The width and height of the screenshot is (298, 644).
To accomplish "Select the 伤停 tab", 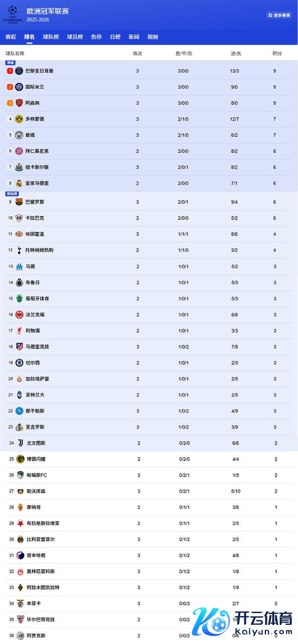I will pos(96,37).
